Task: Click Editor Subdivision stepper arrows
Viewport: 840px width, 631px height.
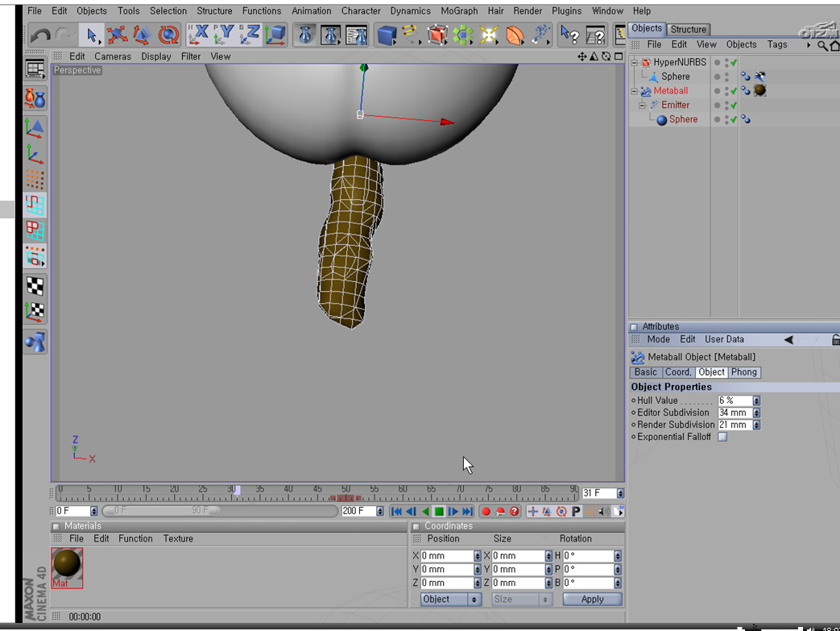Action: click(x=756, y=413)
